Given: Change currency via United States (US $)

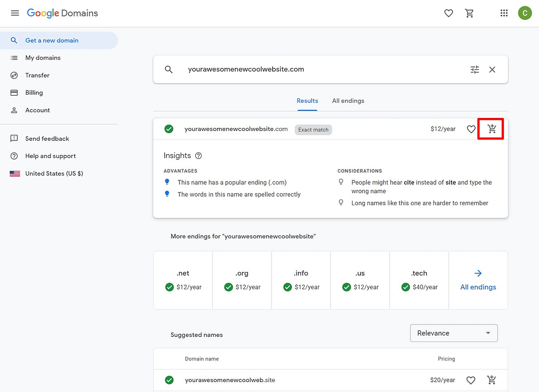Looking at the screenshot, I should point(53,173).
